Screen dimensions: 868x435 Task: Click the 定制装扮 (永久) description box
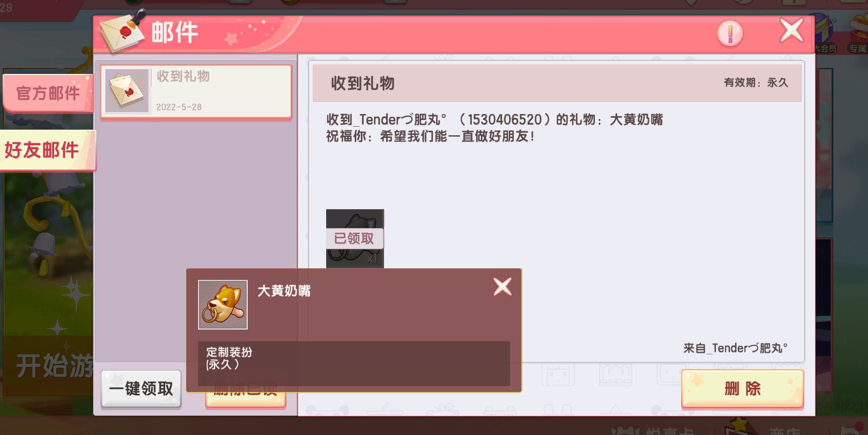point(354,363)
